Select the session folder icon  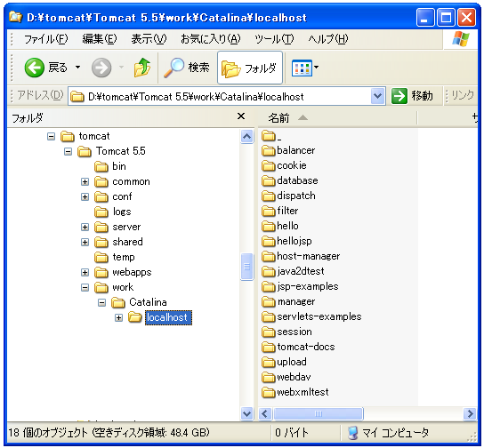[268, 332]
